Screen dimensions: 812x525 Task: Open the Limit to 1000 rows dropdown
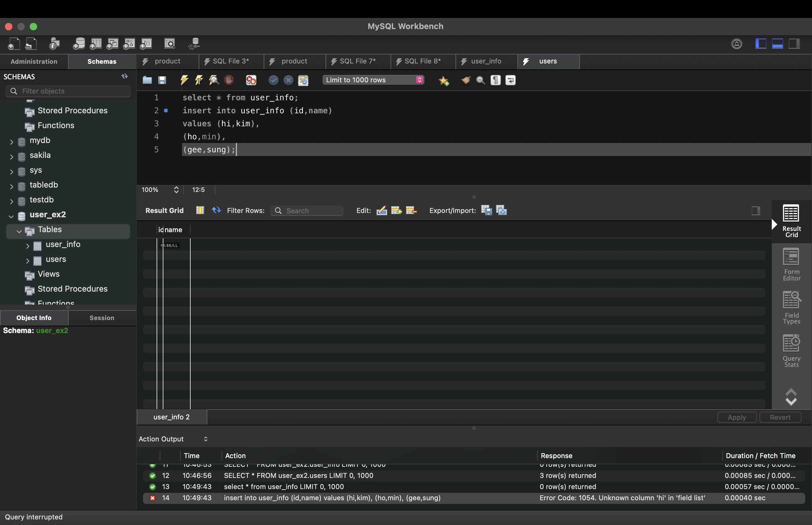[373, 80]
